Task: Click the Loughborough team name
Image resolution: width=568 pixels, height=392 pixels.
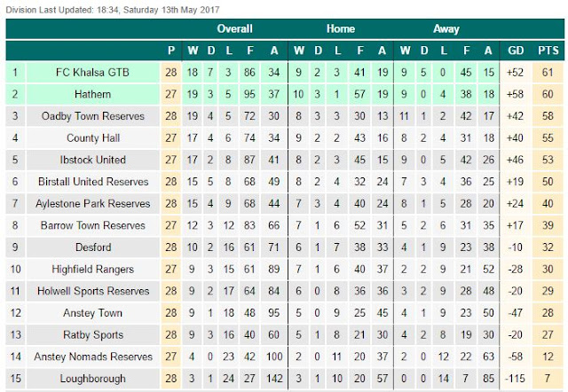Action: [x=92, y=379]
